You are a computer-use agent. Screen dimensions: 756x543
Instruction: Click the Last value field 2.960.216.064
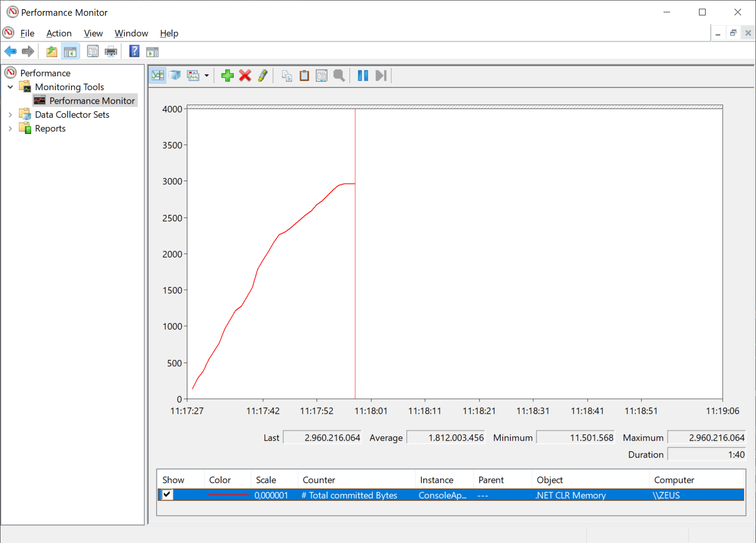(x=322, y=437)
